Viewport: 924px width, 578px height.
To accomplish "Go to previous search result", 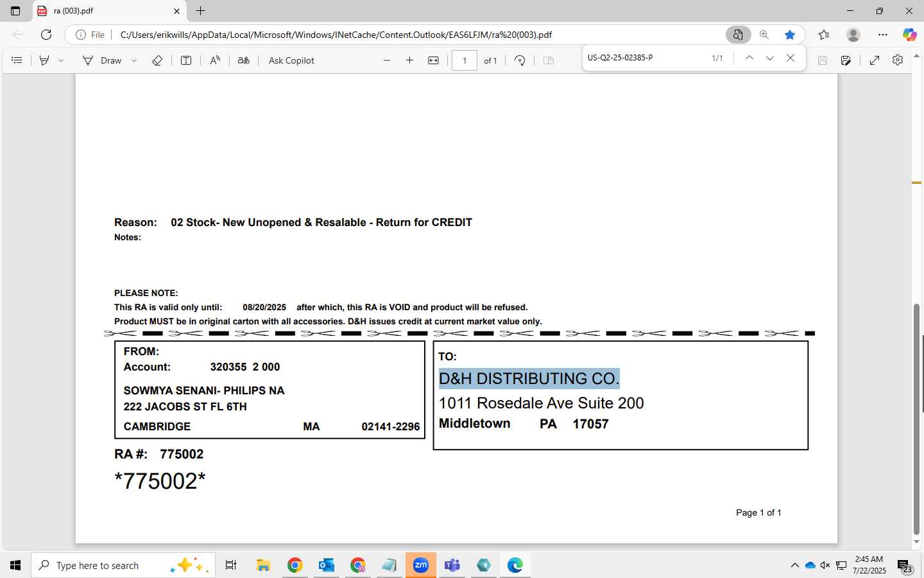I will (x=749, y=58).
